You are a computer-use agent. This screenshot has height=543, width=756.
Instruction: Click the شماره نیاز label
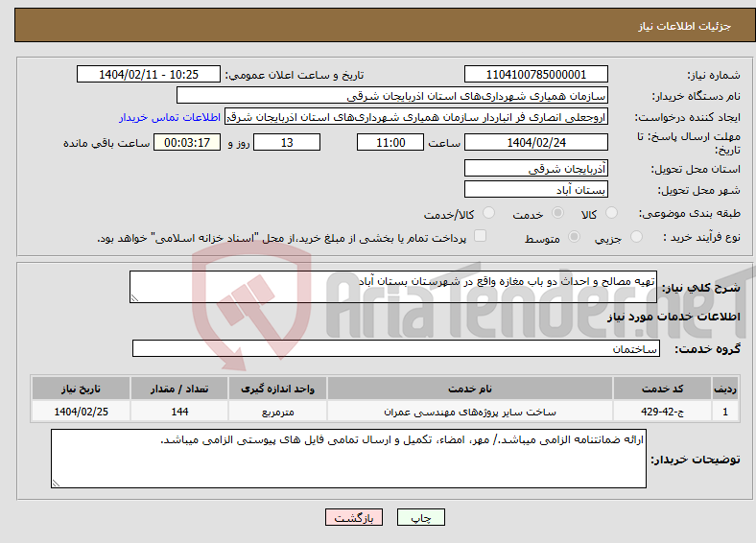pos(713,75)
